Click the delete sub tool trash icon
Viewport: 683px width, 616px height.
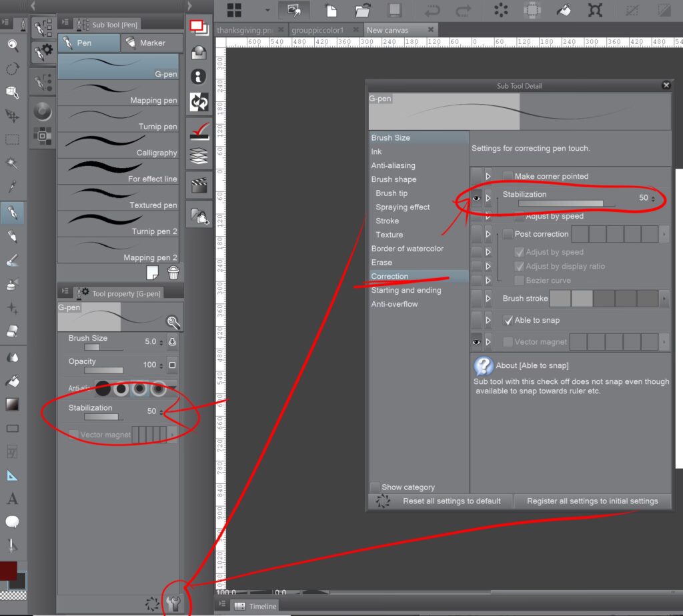(173, 272)
